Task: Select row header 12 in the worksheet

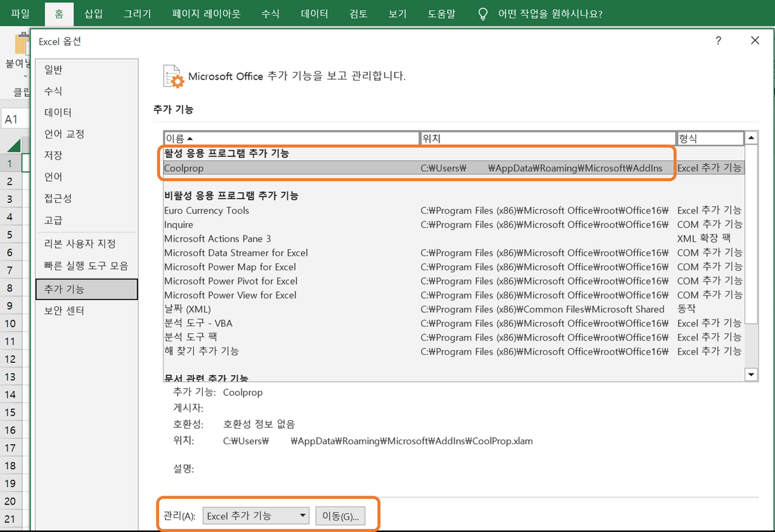Action: click(x=10, y=359)
